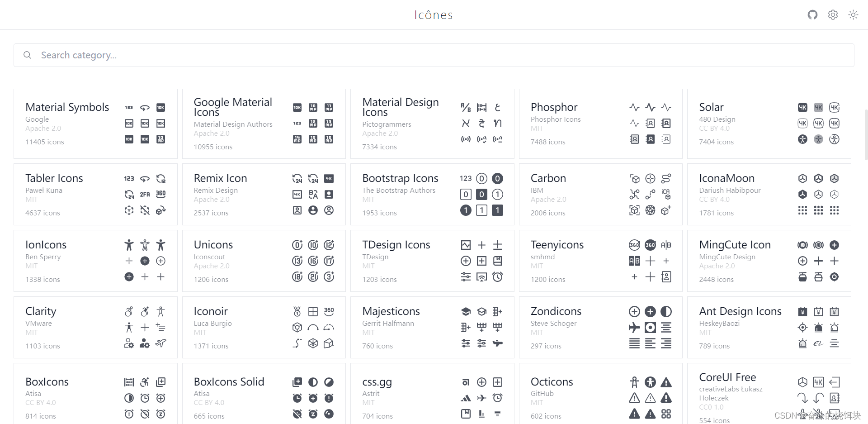Open TDesign Icons collection

(432, 261)
